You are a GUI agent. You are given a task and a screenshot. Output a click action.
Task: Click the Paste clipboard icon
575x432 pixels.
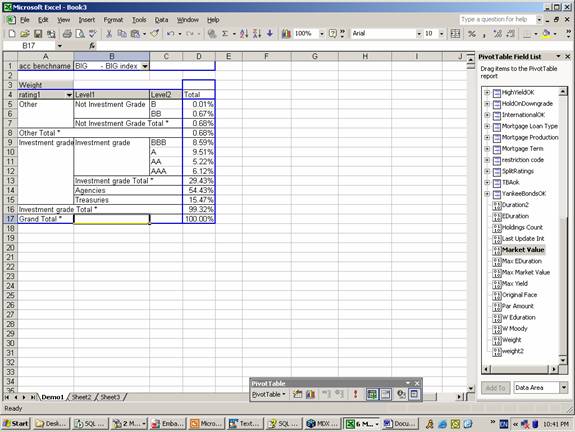[x=135, y=34]
